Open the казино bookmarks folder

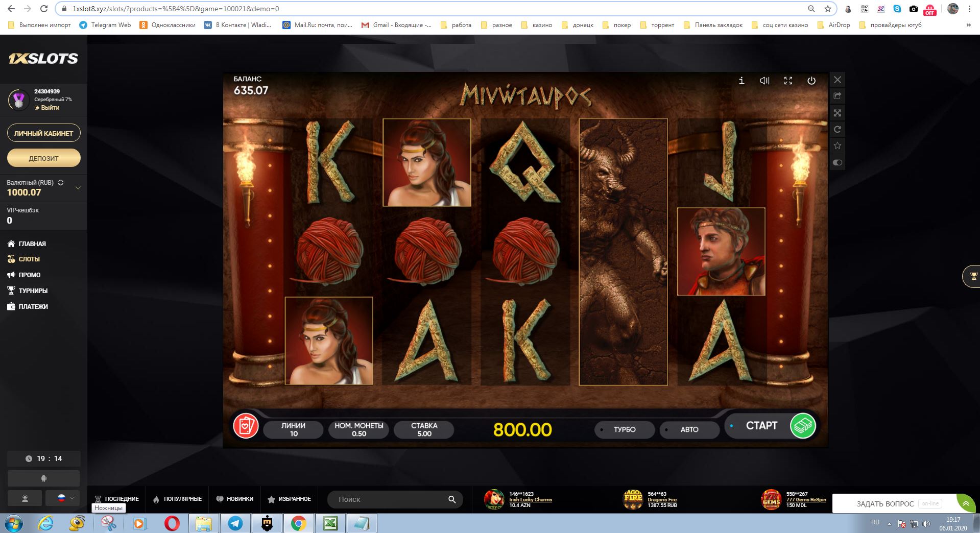[x=536, y=25]
